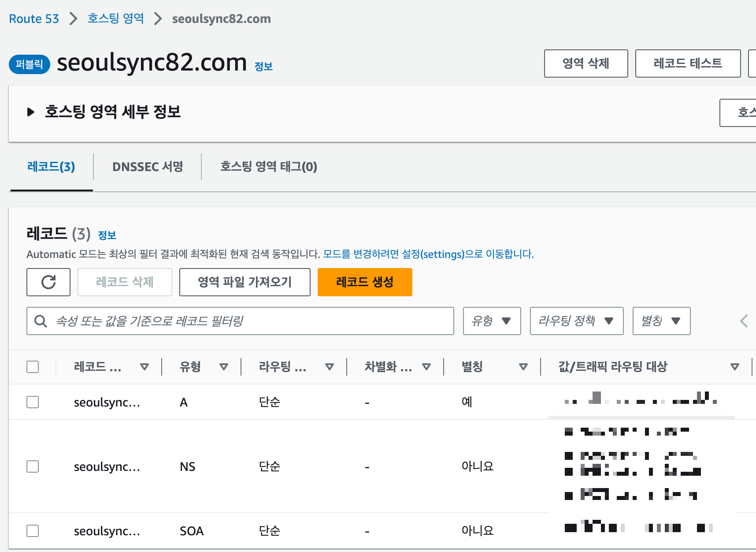Viewport: 756px width, 552px height.
Task: Sort by the 차별화 column arrow
Action: 426,367
